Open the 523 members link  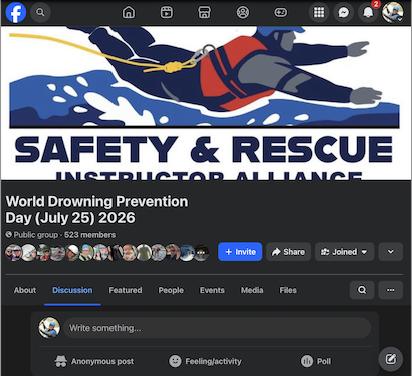[x=90, y=235]
